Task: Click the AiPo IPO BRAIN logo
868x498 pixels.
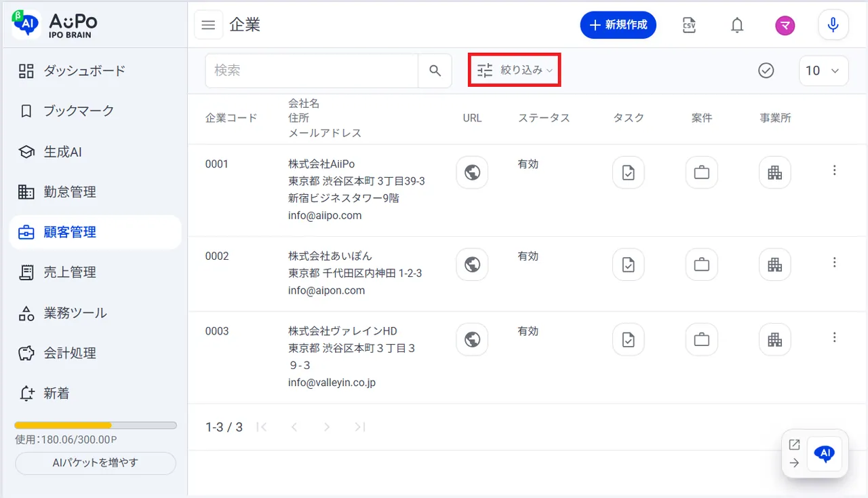Action: pyautogui.click(x=55, y=24)
